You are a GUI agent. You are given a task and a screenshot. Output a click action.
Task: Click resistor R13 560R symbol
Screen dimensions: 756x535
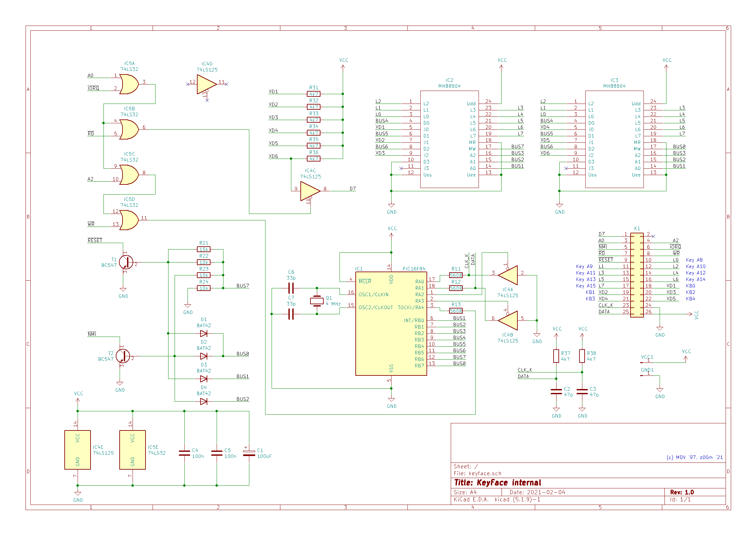click(x=456, y=311)
